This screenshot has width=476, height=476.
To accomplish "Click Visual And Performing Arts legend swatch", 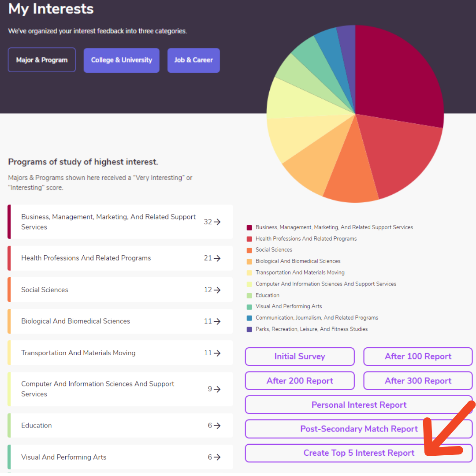I will 249,307.
